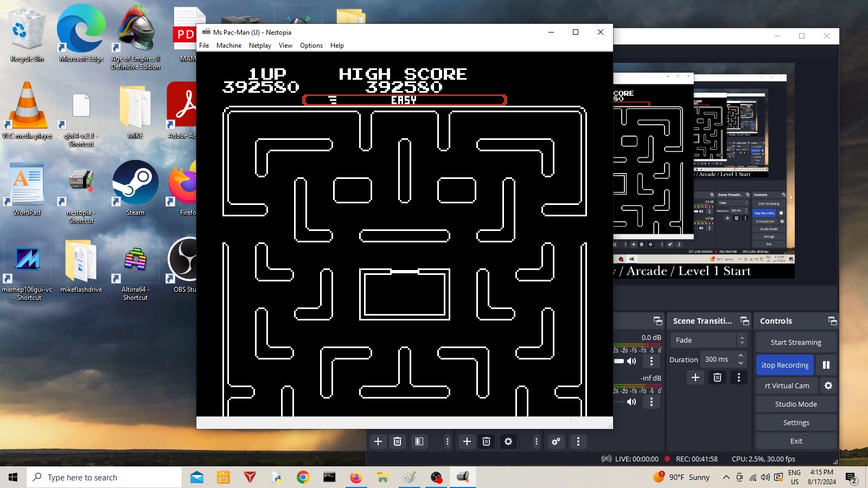Open scene filters icon
Image resolution: width=868 pixels, height=488 pixels.
(419, 441)
